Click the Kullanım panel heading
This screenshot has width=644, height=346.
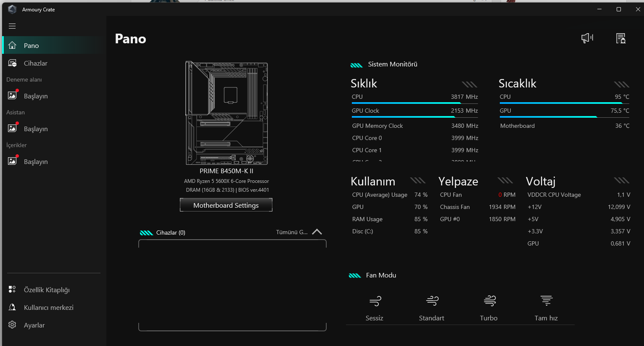click(373, 181)
